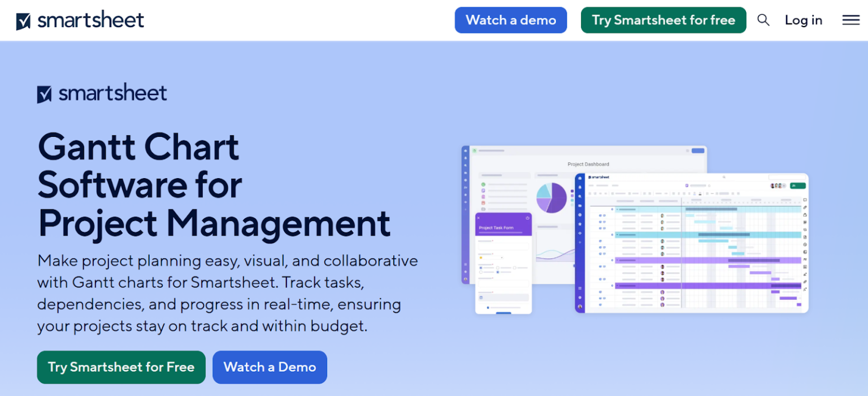Open search with the magnifying glass icon
This screenshot has height=396, width=868.
click(x=763, y=20)
